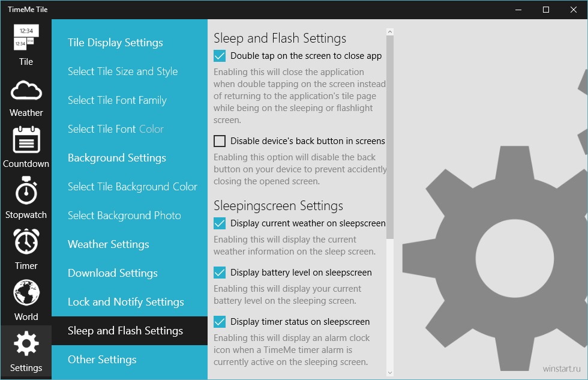Open Select Tile Size and Style

[x=122, y=71]
